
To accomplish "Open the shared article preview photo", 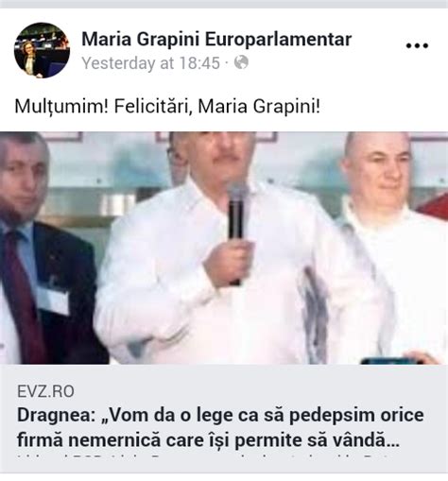I will pos(224,248).
